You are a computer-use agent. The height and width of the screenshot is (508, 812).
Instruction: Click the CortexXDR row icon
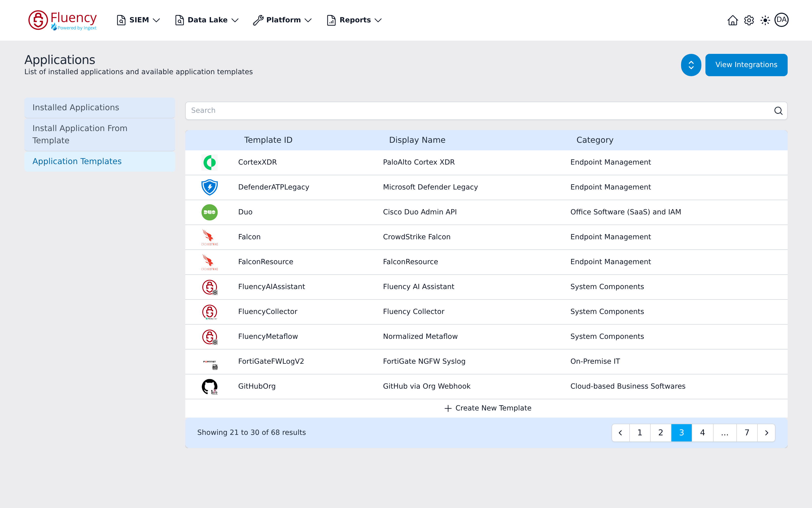pyautogui.click(x=209, y=163)
